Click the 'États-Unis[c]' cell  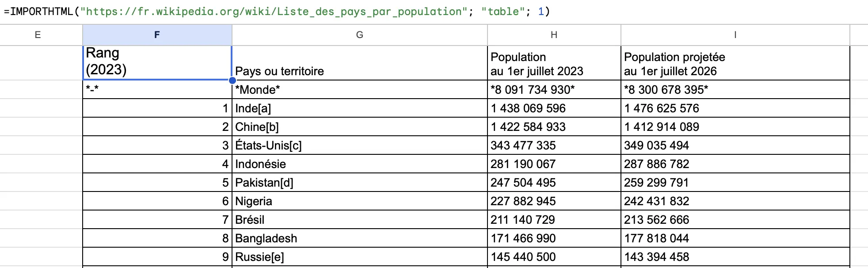coord(360,145)
